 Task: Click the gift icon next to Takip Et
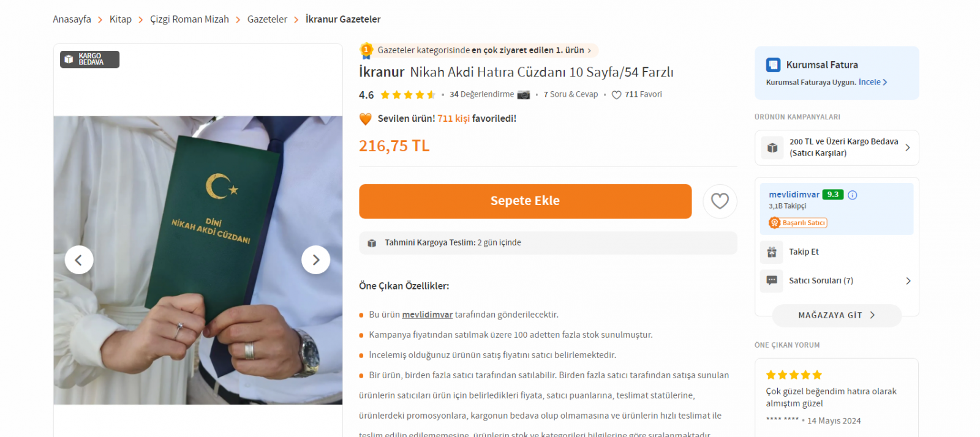click(x=772, y=252)
